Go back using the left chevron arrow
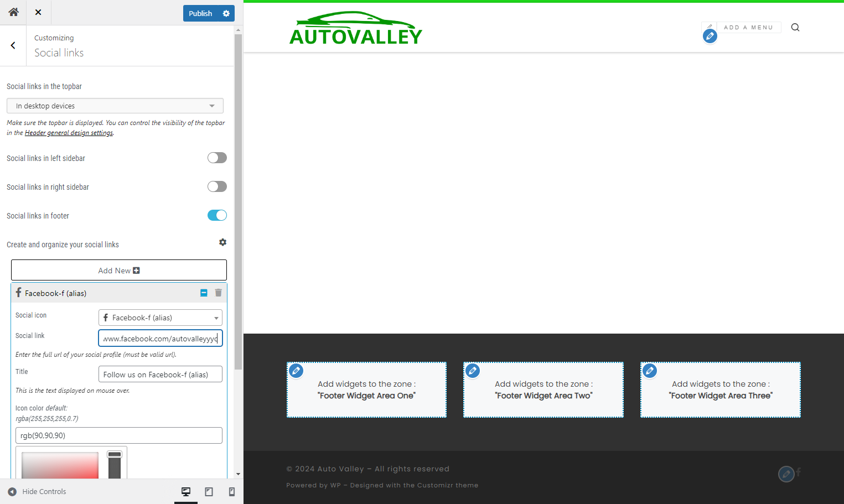Image resolution: width=844 pixels, height=504 pixels. click(x=13, y=45)
